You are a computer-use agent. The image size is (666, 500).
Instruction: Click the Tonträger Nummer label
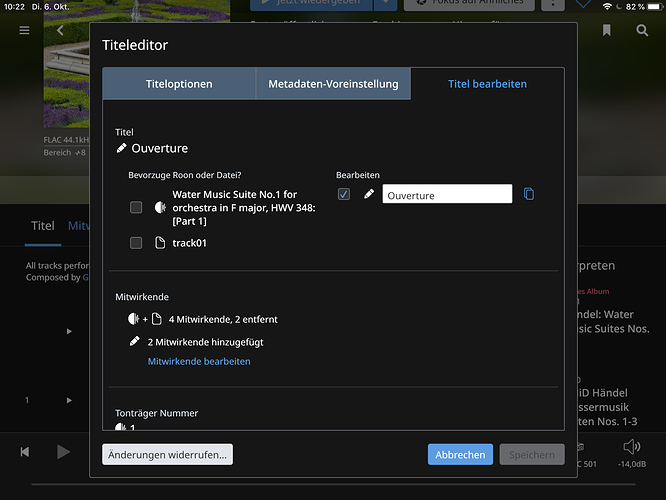coord(156,413)
